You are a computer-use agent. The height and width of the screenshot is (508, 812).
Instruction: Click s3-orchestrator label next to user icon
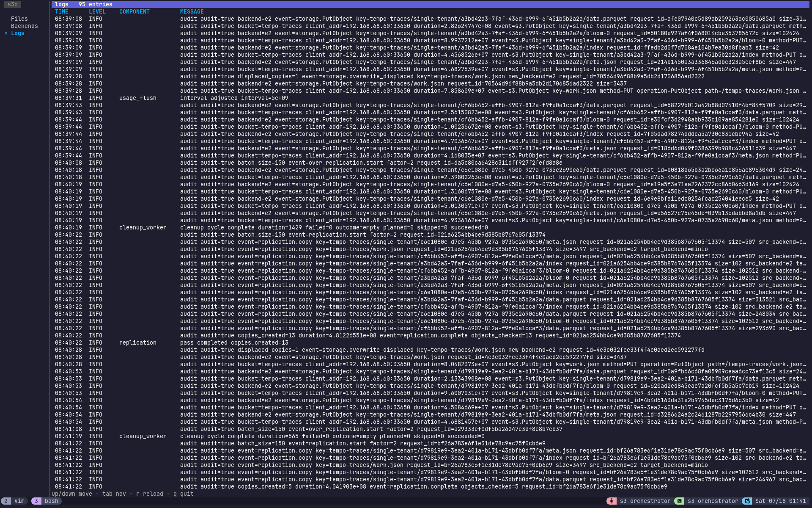tap(645, 501)
